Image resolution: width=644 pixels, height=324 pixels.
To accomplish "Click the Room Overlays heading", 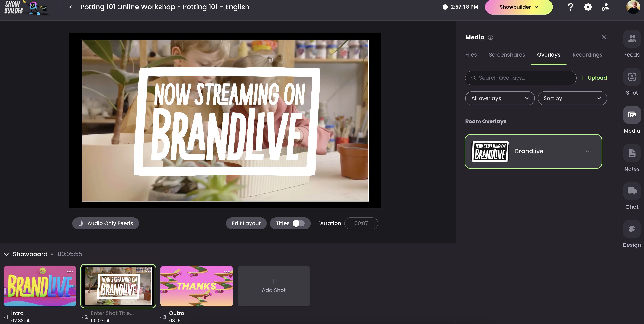I will pyautogui.click(x=485, y=121).
